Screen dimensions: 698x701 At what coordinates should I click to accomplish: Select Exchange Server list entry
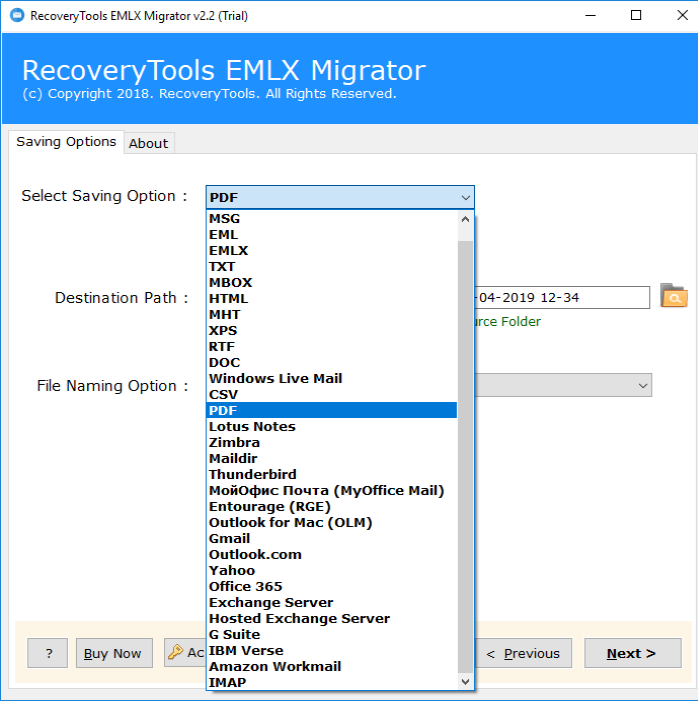(331, 603)
